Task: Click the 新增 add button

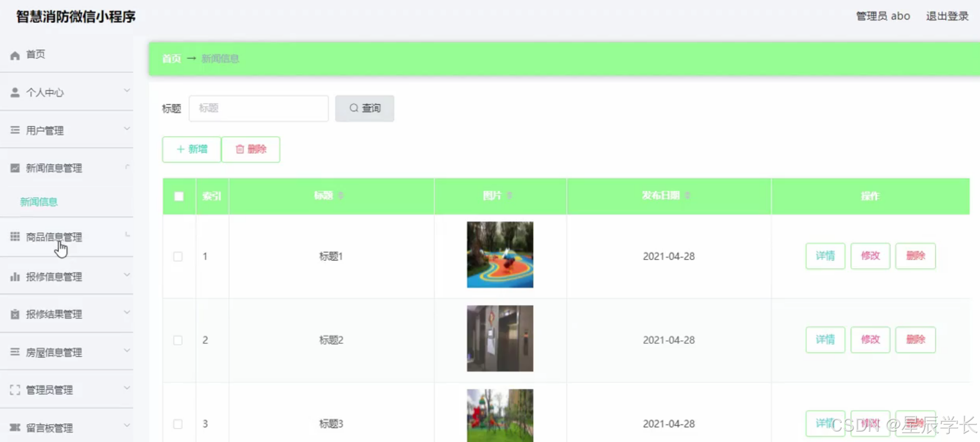Action: 192,149
